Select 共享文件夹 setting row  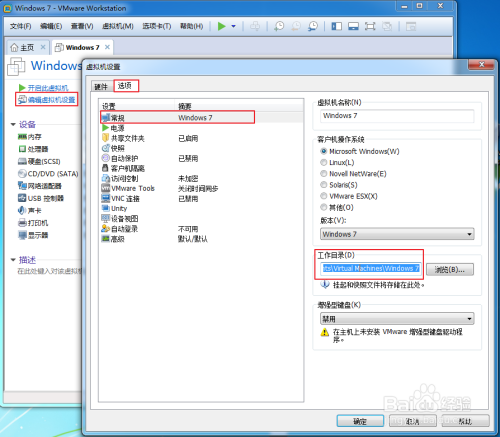tap(202, 138)
